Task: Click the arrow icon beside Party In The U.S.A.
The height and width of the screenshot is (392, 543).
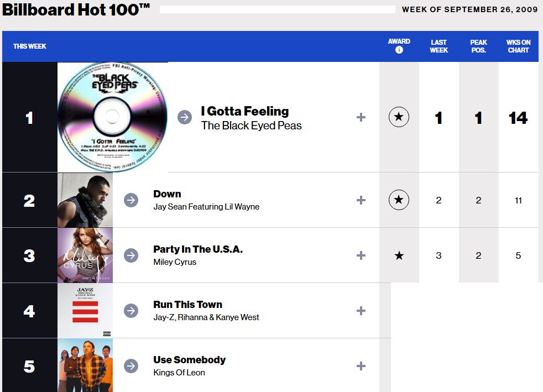Action: (131, 255)
